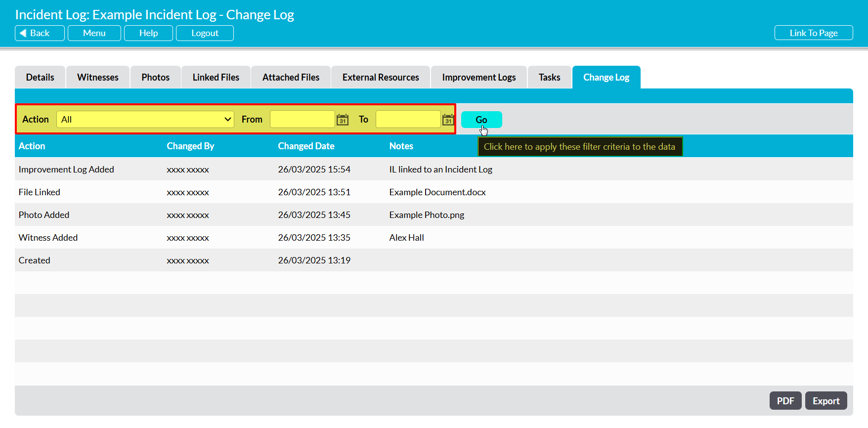The height and width of the screenshot is (428, 868).
Task: Select the Witness Added entry
Action: (434, 237)
